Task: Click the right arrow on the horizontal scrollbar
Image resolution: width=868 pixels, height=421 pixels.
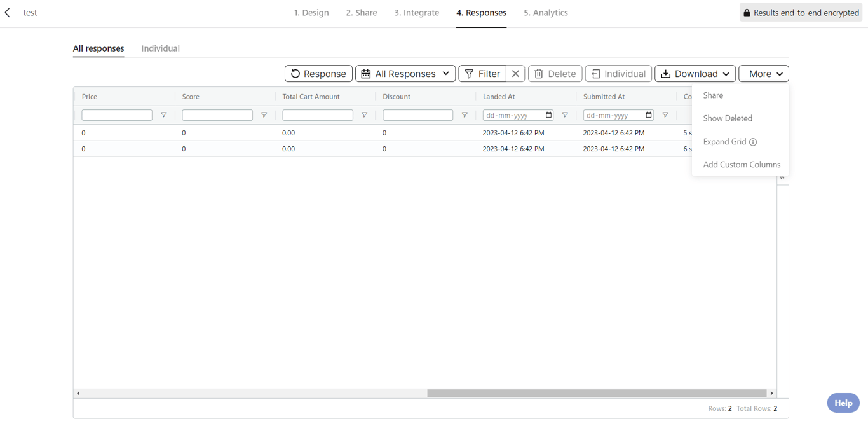Action: [x=772, y=393]
